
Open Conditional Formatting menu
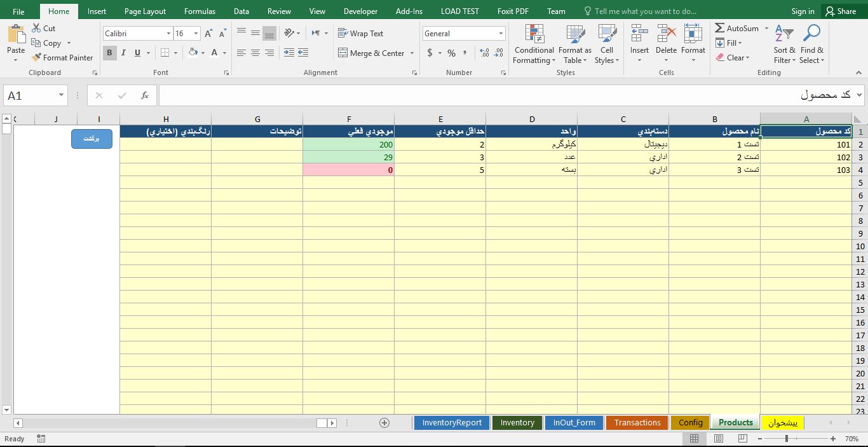click(534, 45)
